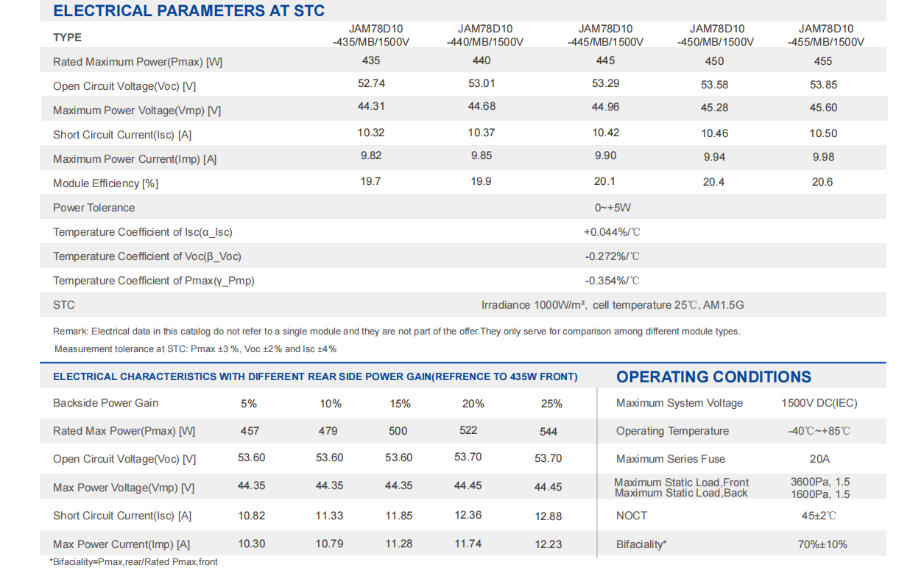924x568 pixels.
Task: Select the 15% backside power gain column
Action: 401,404
